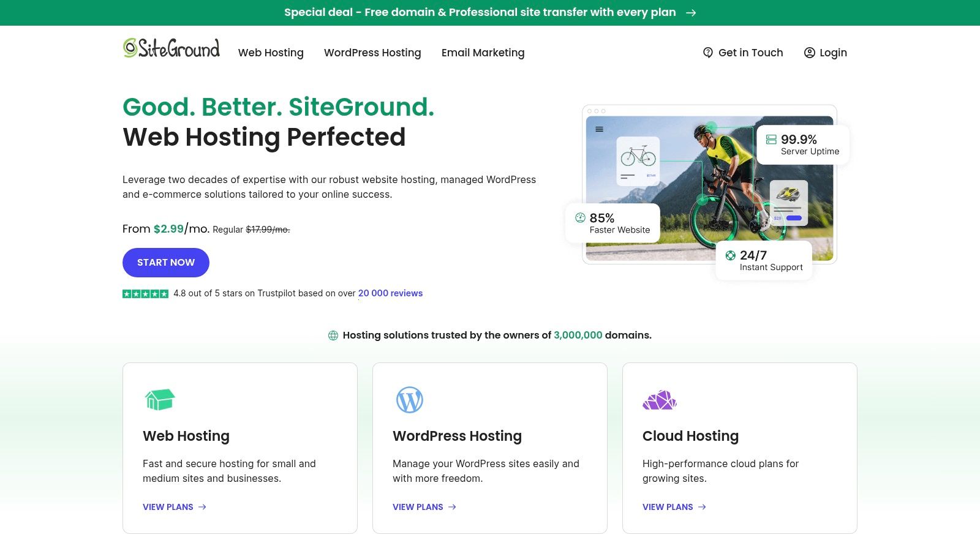Open the Web Hosting nav menu

tap(271, 53)
